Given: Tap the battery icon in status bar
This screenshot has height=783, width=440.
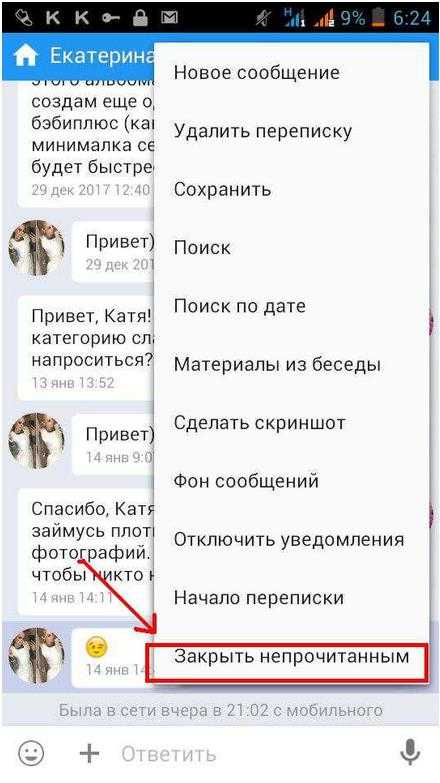Looking at the screenshot, I should tap(379, 18).
